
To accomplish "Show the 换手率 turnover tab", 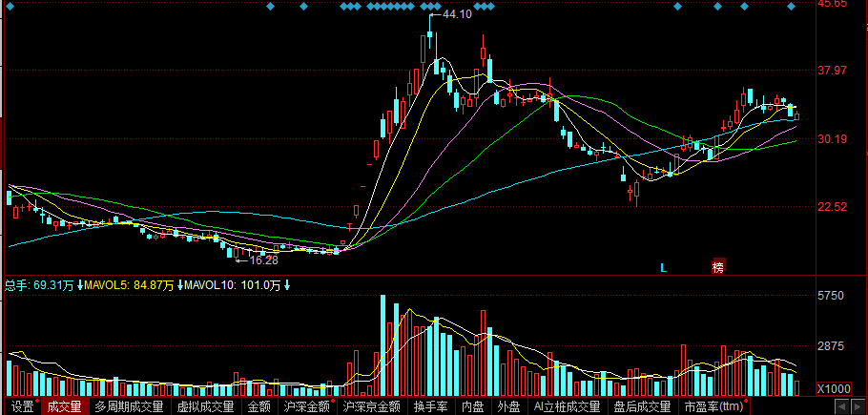I will (431, 406).
